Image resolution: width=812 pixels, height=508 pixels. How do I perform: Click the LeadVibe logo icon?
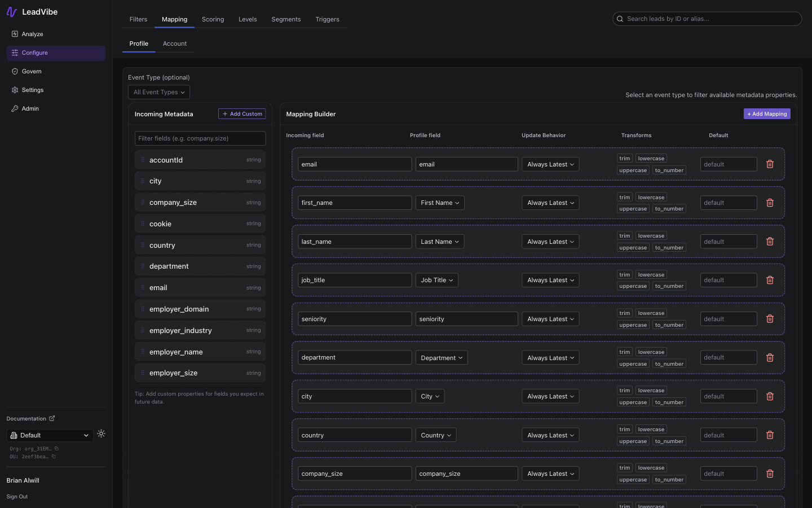pos(12,12)
